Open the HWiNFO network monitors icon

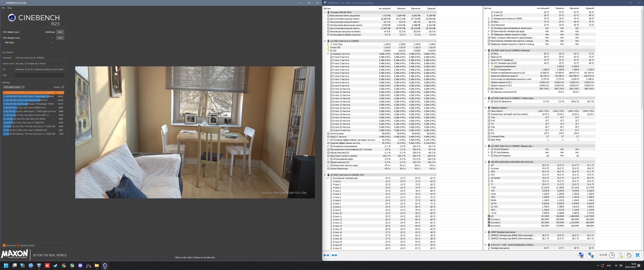tap(591, 255)
